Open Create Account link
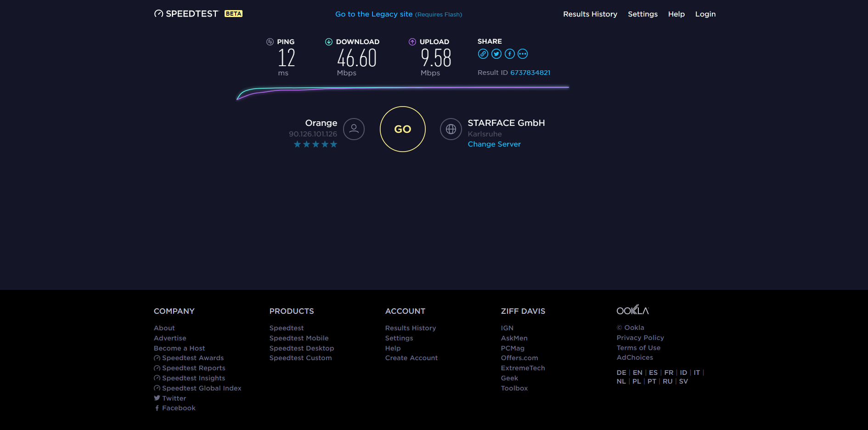868x430 pixels. 411,358
